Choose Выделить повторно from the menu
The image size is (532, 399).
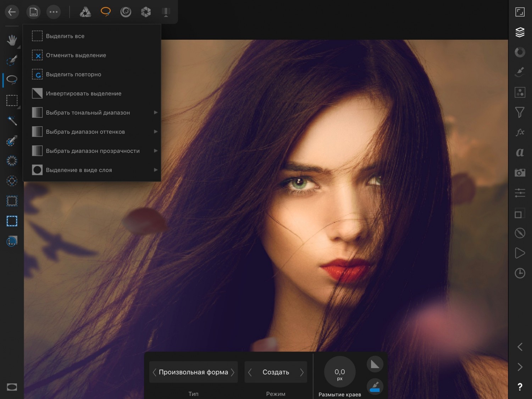click(92, 74)
